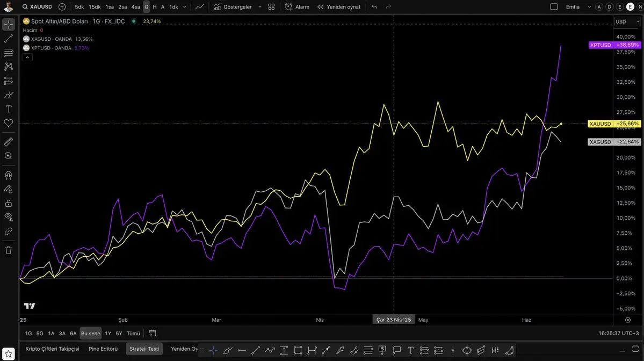Select the 4sa timeframe
This screenshot has height=361, width=644.
coord(135,7)
